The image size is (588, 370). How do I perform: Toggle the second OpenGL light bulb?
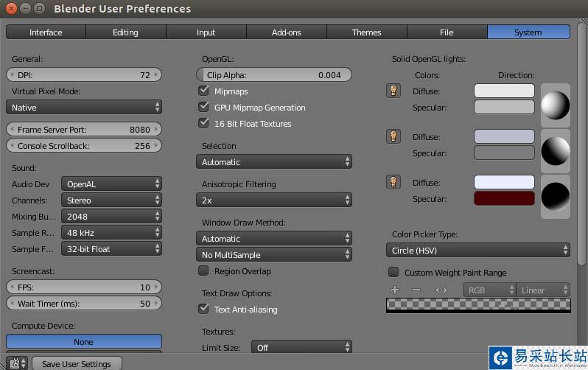(393, 136)
